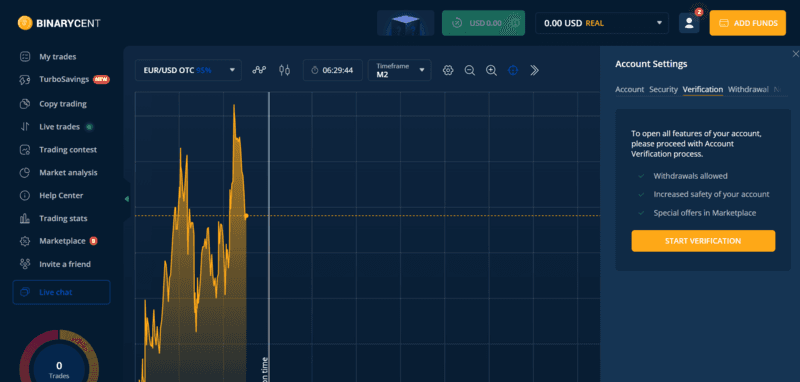Open Market analysis from the sidebar
Image resolution: width=800 pixels, height=382 pixels.
click(x=68, y=173)
